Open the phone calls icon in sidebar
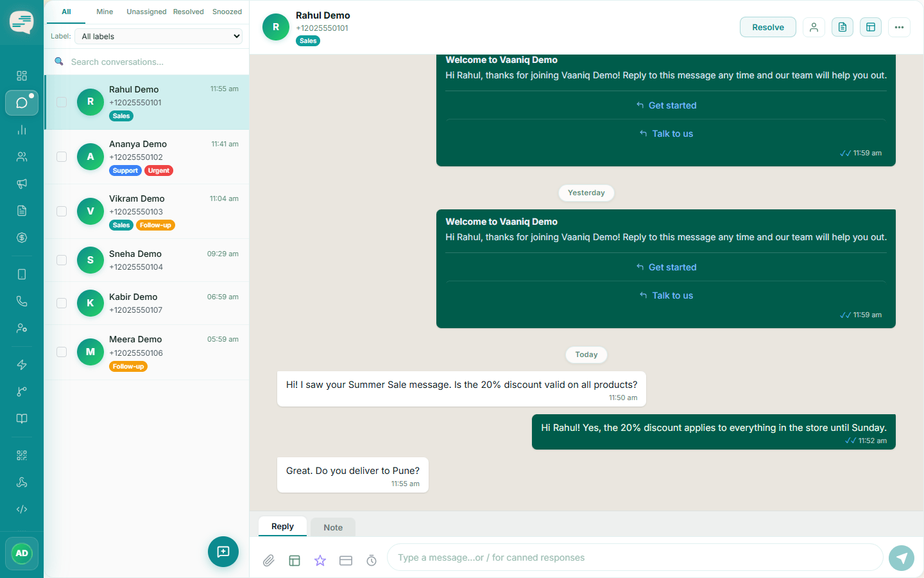This screenshot has width=924, height=578. coord(22,301)
